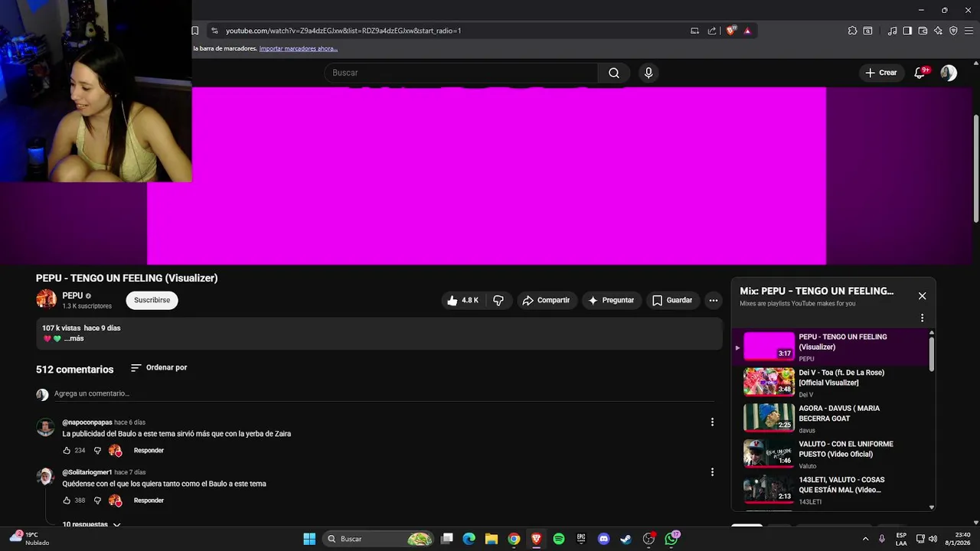Image resolution: width=980 pixels, height=551 pixels.
Task: Open Windows Start menu
Action: tap(309, 539)
